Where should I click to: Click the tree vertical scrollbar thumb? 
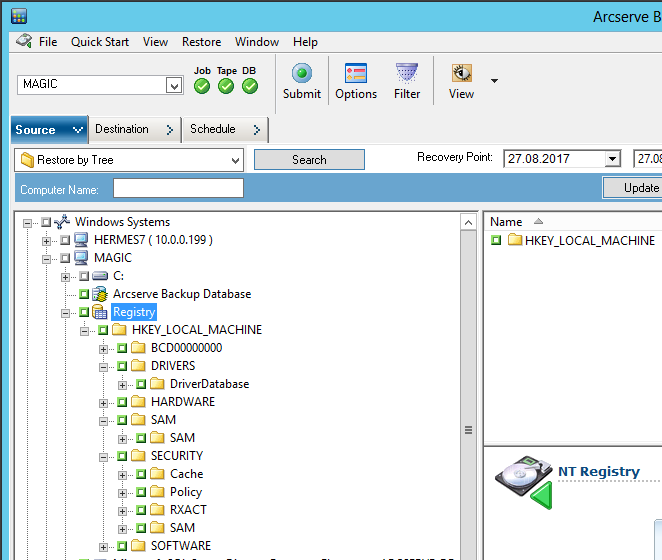coord(468,430)
